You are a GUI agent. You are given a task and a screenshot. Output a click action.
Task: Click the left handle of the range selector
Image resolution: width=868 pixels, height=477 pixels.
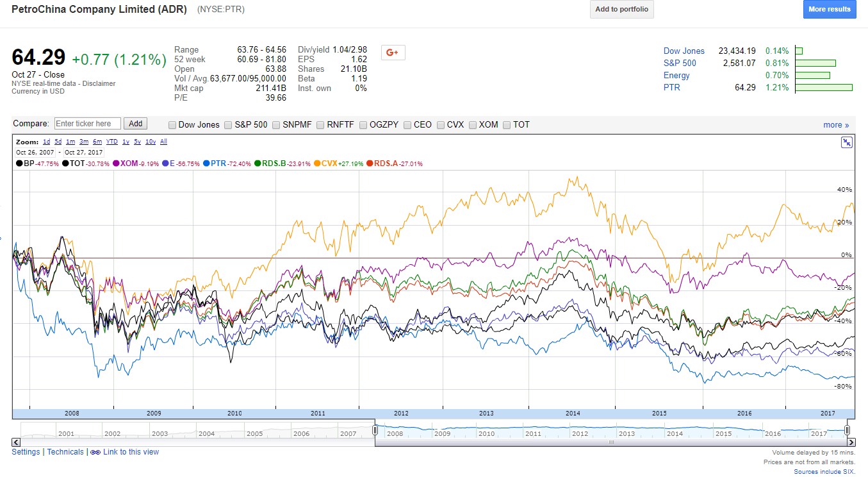[x=375, y=430]
